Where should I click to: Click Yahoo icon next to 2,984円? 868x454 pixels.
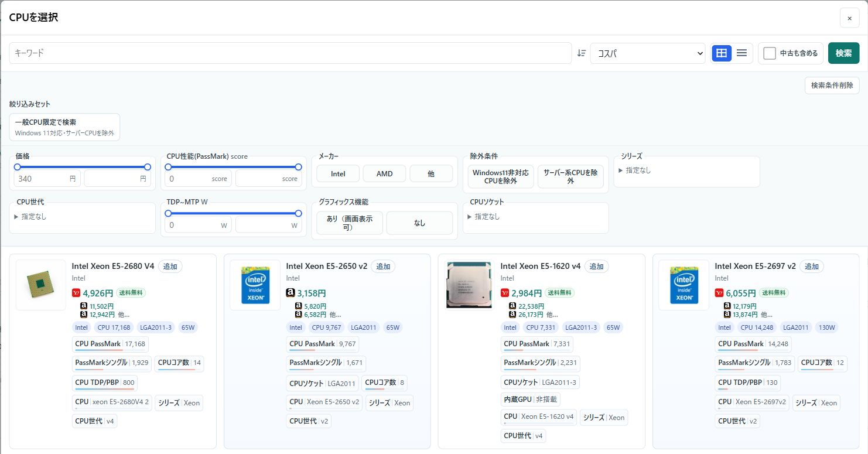pyautogui.click(x=505, y=293)
